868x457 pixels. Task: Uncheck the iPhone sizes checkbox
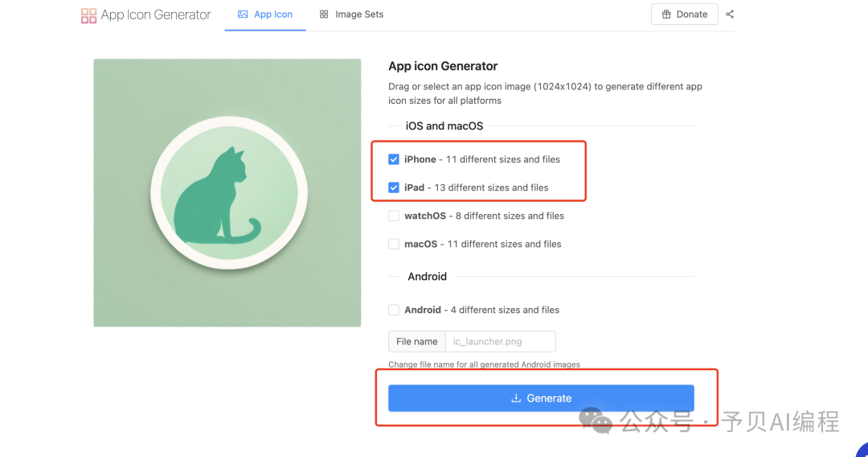pos(394,159)
